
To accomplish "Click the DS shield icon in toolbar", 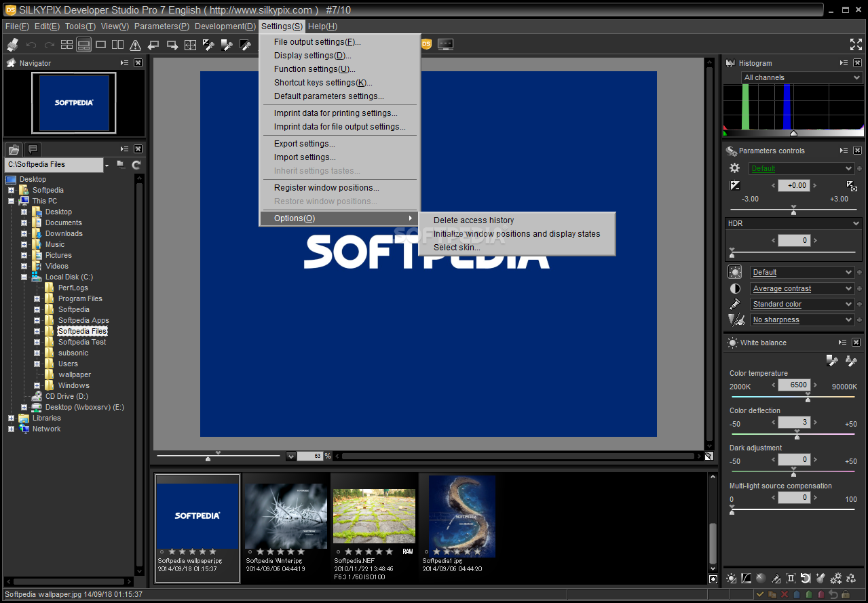I will click(x=426, y=44).
